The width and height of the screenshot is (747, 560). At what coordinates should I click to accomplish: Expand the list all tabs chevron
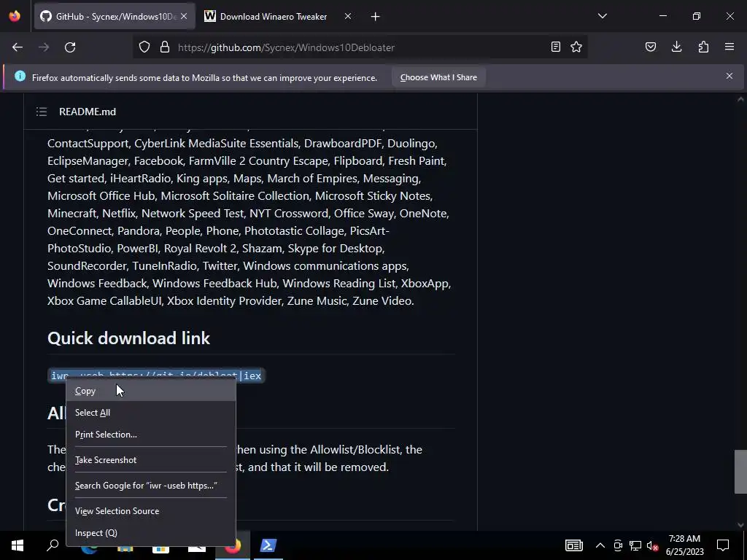coord(603,16)
